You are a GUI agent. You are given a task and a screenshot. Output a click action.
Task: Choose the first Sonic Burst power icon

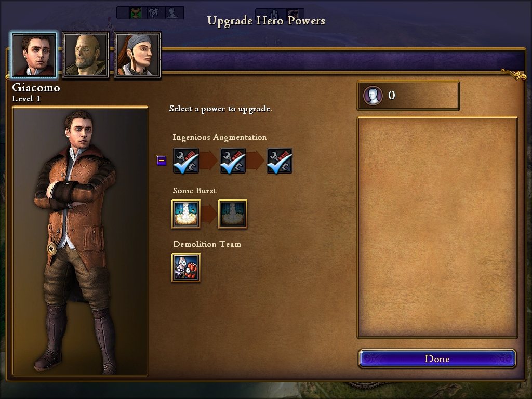(186, 214)
